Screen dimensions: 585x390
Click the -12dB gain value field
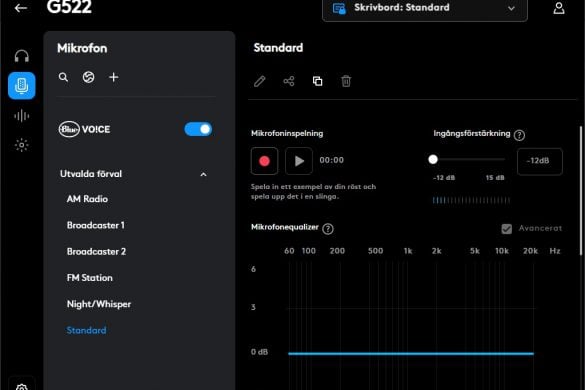point(539,161)
